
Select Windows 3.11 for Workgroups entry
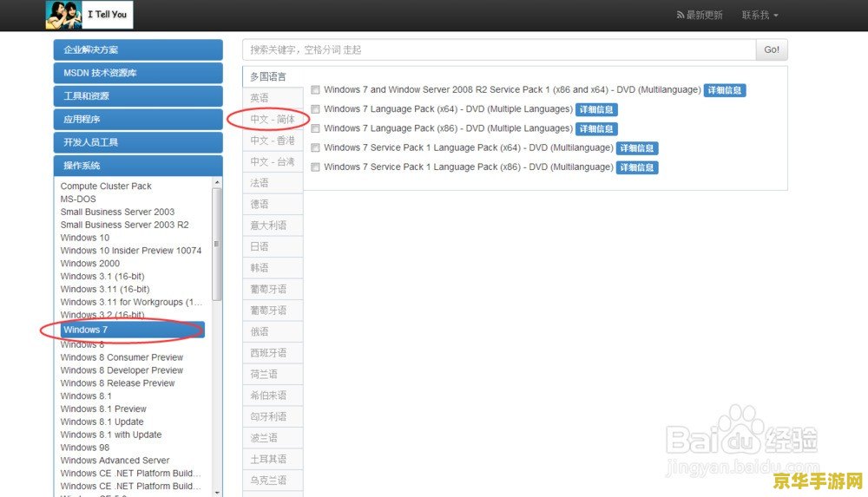tap(131, 302)
